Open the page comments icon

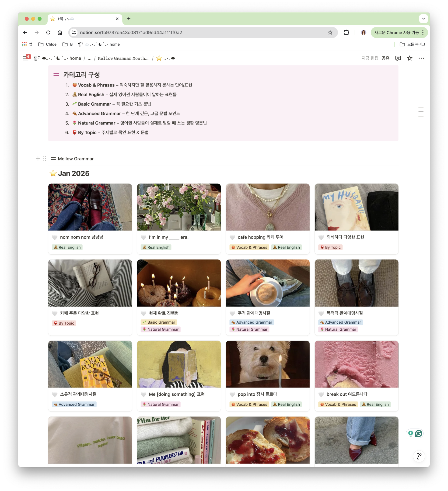click(x=398, y=58)
